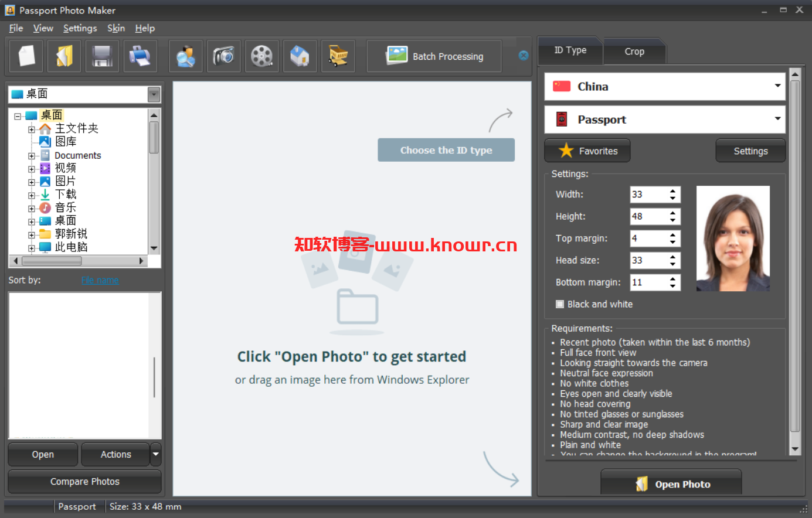Decrease Head size with the down stepper
The height and width of the screenshot is (518, 812).
[672, 264]
